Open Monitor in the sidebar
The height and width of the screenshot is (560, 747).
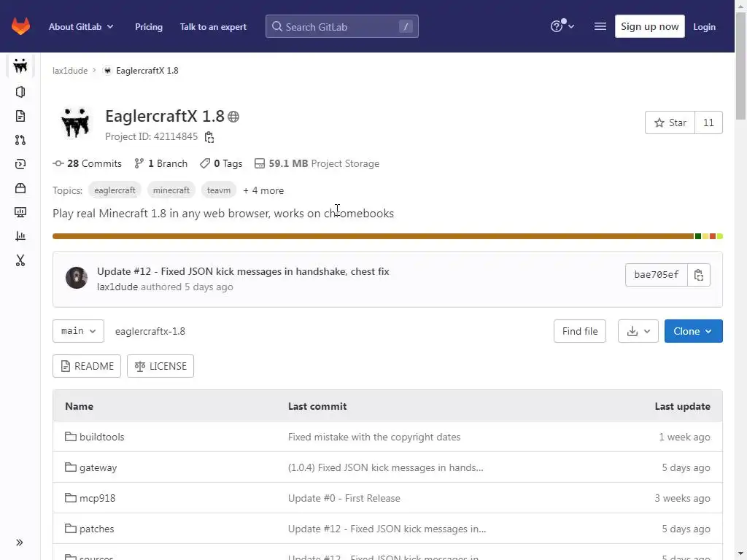click(20, 212)
